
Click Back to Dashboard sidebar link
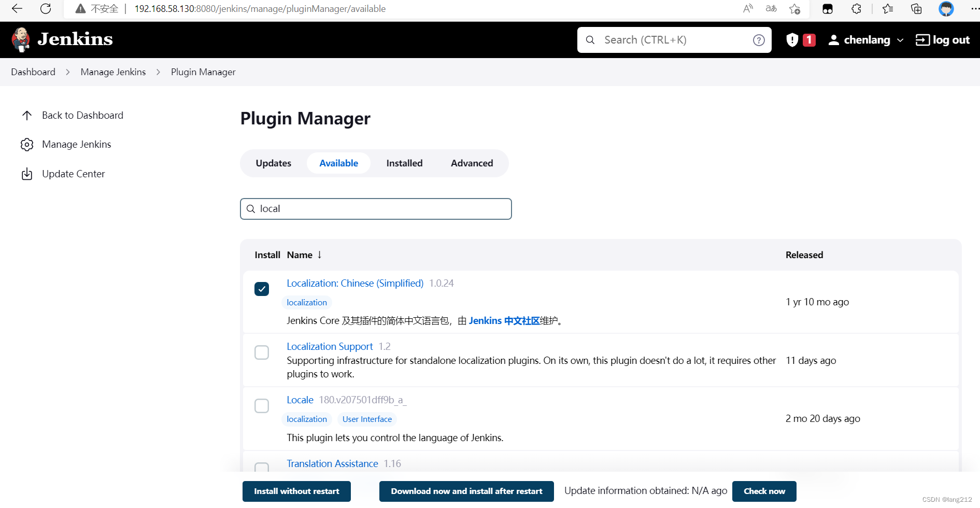[x=82, y=115]
